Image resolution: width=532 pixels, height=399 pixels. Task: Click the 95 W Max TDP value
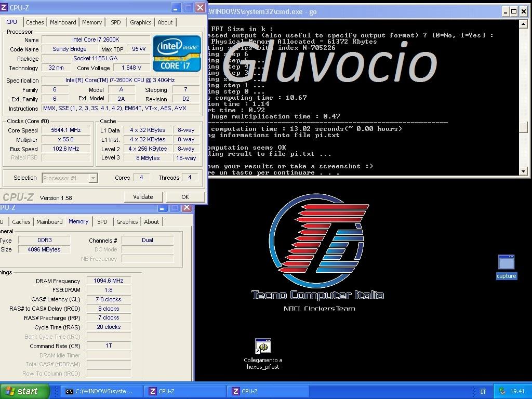click(x=138, y=49)
